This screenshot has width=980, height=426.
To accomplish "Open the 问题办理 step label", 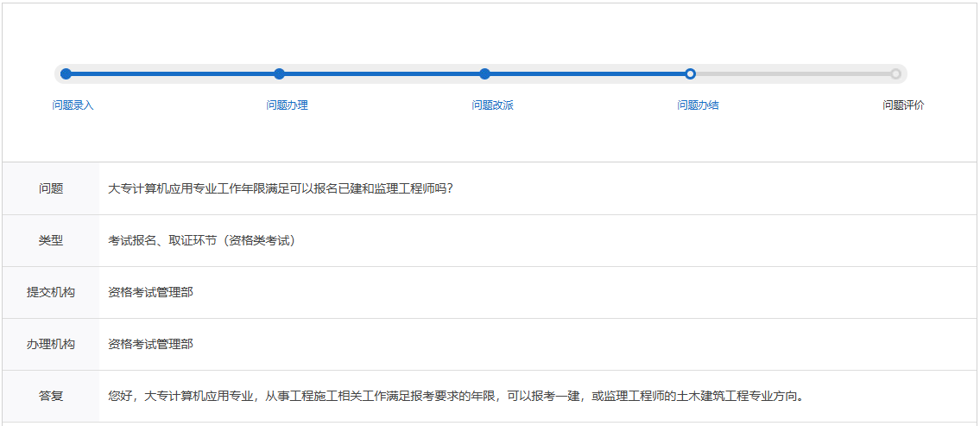I will click(x=287, y=105).
